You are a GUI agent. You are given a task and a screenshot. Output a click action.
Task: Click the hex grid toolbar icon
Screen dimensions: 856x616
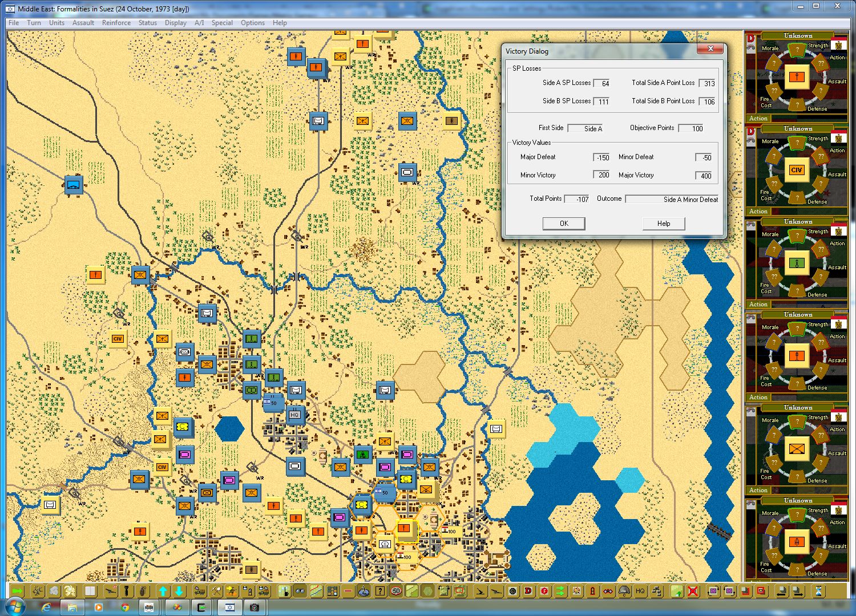point(332,591)
